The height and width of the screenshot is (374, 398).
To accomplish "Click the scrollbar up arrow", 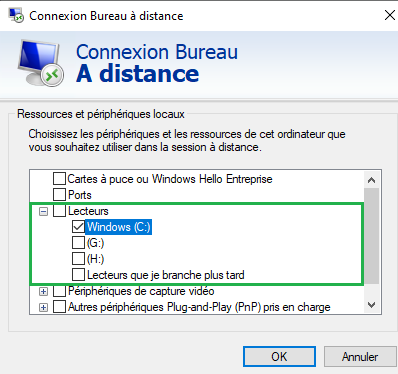I will tap(371, 180).
